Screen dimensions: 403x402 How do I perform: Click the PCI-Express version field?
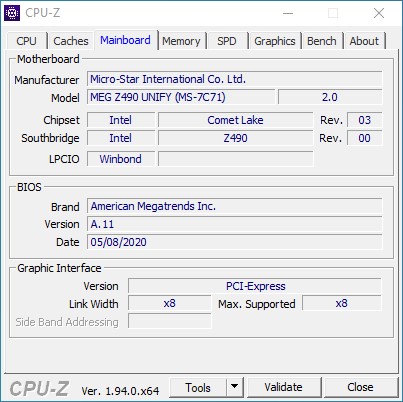(x=255, y=286)
